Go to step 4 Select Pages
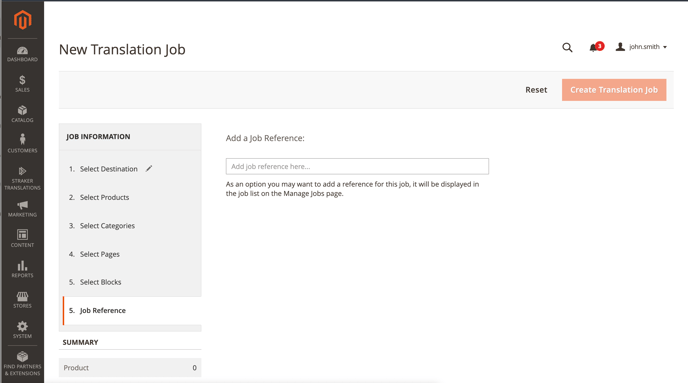Screen dimensions: 688x383 click(94, 254)
